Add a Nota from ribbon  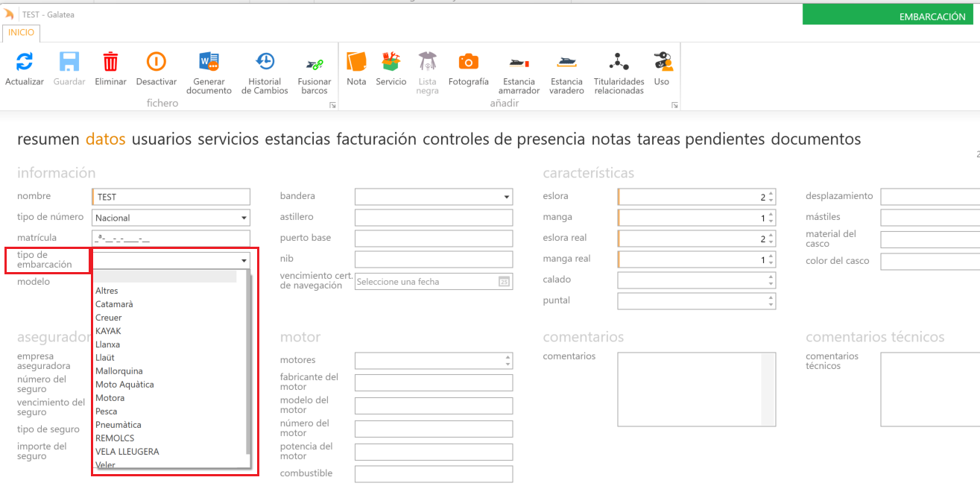tap(356, 62)
